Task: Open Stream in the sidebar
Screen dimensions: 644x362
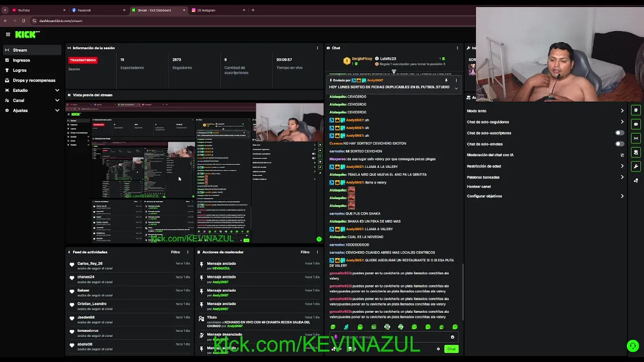Action: pyautogui.click(x=32, y=50)
